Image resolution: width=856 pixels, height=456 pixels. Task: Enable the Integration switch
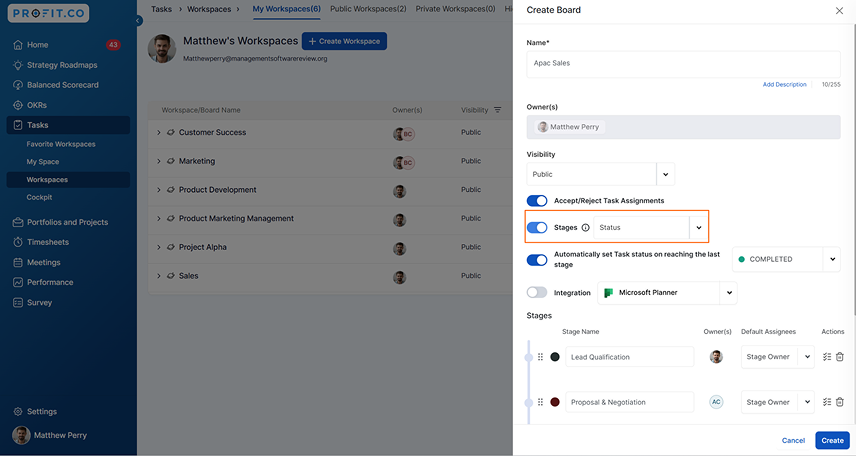coord(537,292)
